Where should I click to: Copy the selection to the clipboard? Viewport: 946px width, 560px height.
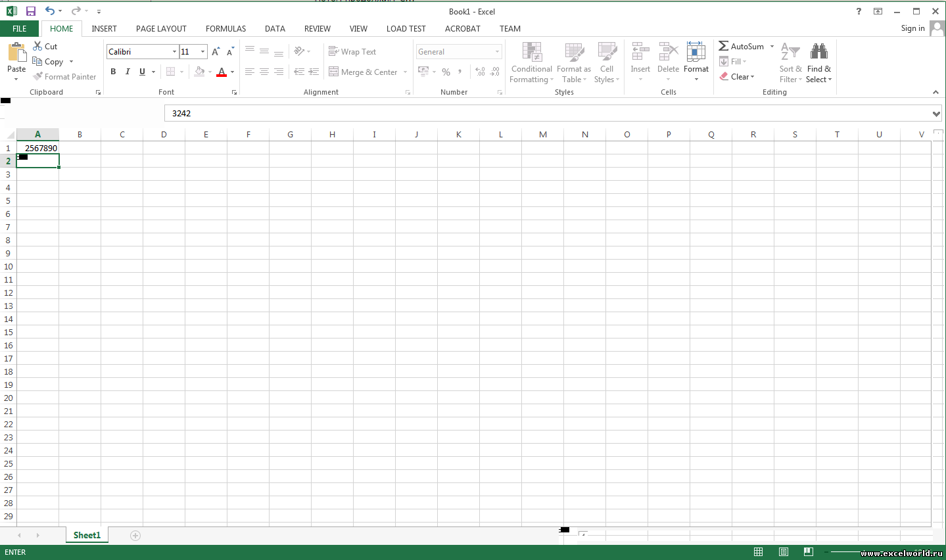coord(48,62)
